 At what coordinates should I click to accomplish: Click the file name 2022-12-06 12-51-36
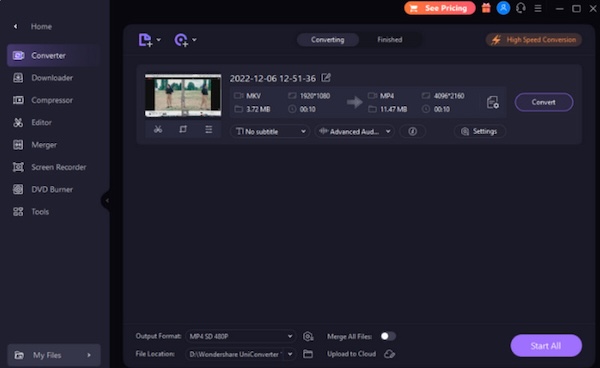click(273, 78)
